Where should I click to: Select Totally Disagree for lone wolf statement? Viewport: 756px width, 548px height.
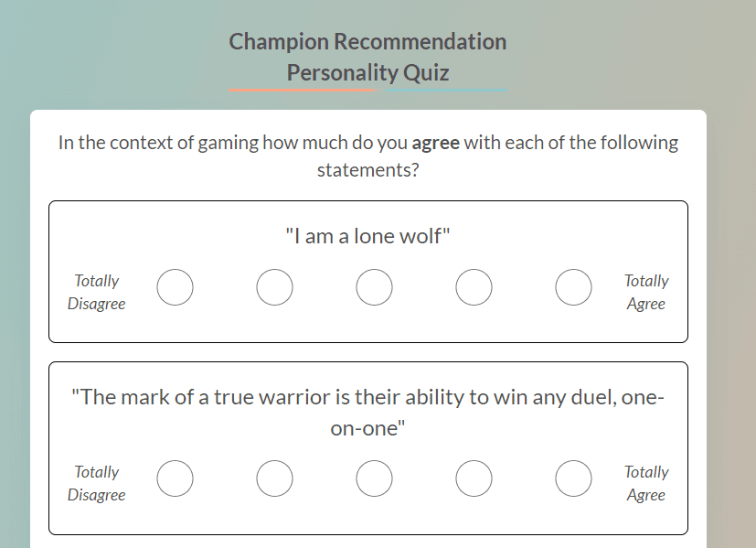click(x=176, y=286)
